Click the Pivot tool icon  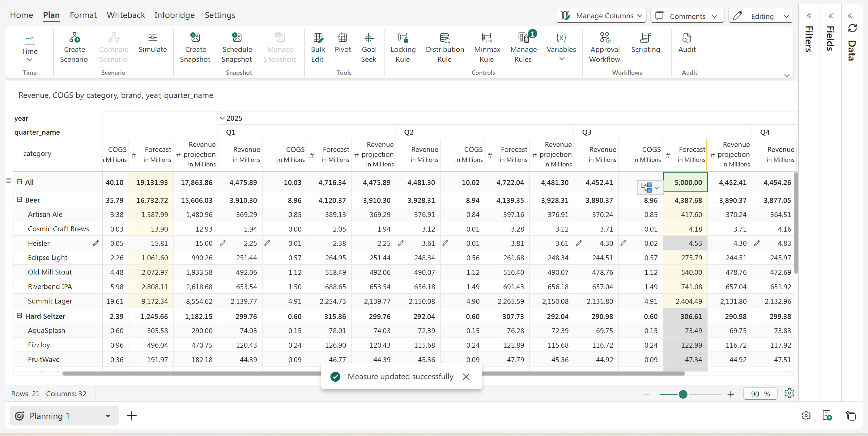(x=343, y=38)
